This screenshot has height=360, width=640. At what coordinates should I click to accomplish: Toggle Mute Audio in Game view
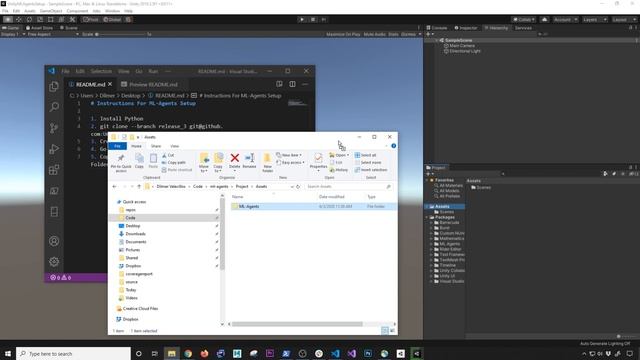point(374,34)
